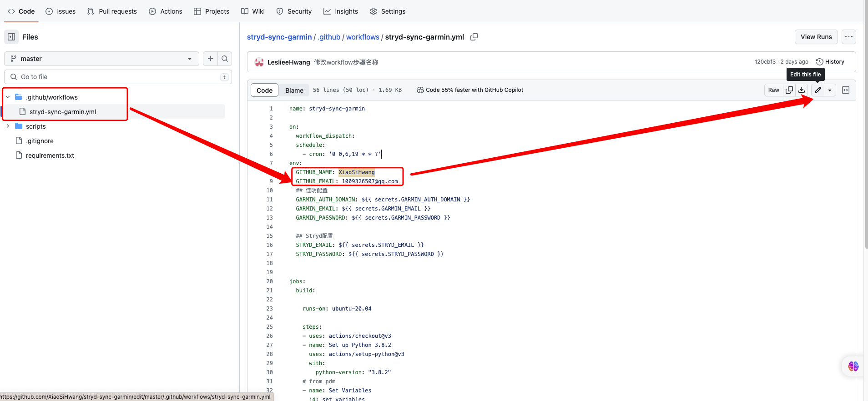This screenshot has height=401, width=868.
Task: Click the runs-on ubuntu-20.04 line
Action: pyautogui.click(x=337, y=309)
